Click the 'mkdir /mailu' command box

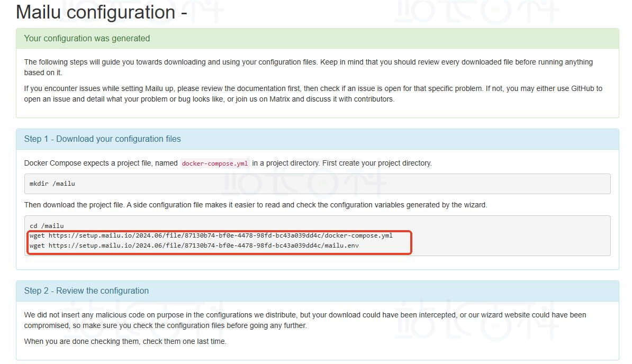pos(317,184)
